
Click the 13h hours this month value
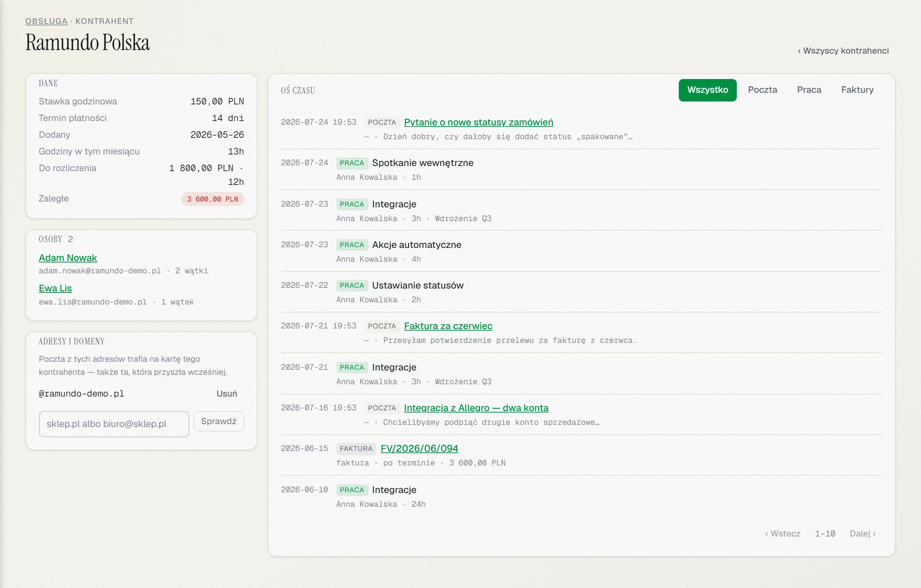[236, 152]
